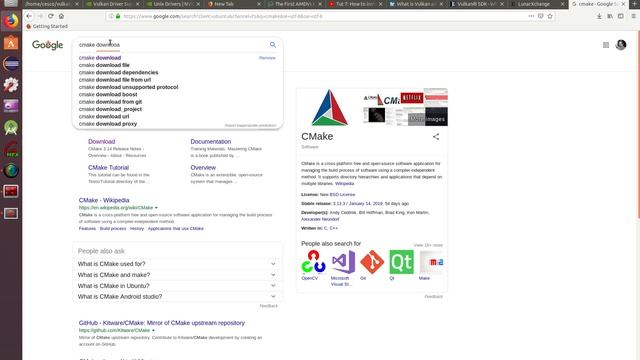Screen dimensions: 640x360
Task: Open the GitHub result URL dropdown arrow
Action: tap(153, 330)
